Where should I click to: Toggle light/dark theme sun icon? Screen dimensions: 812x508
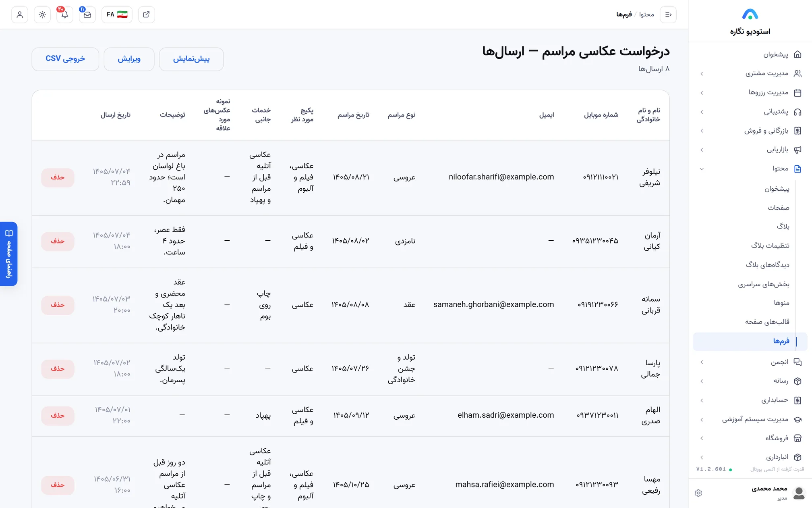pos(42,15)
